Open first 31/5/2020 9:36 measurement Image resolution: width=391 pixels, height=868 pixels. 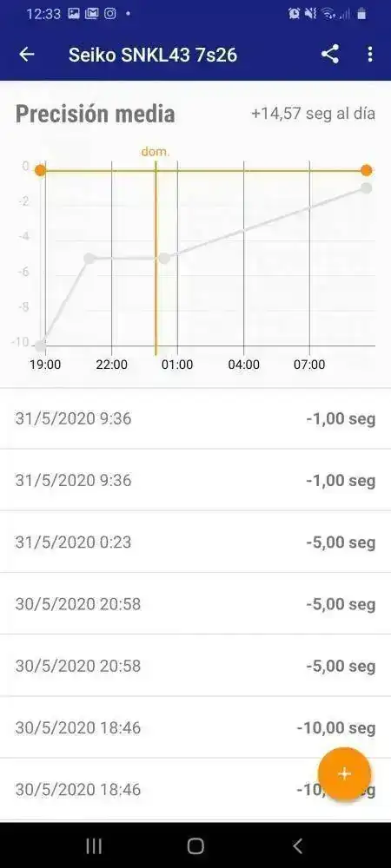point(195,418)
